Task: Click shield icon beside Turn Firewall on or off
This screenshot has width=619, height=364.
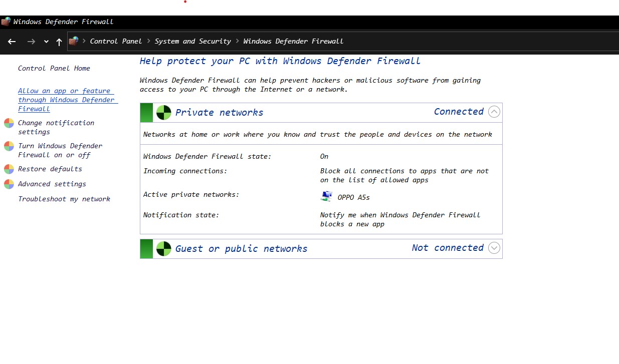Action: click(9, 146)
